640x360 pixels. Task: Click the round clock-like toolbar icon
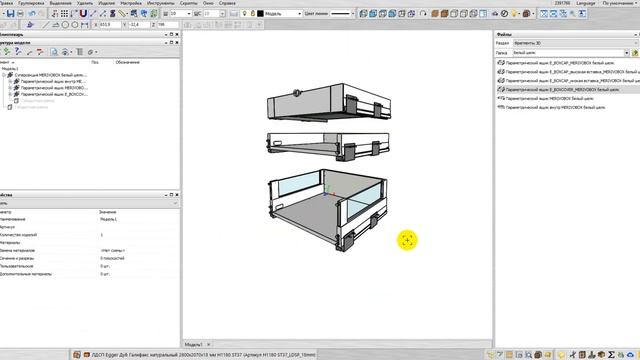(504, 13)
